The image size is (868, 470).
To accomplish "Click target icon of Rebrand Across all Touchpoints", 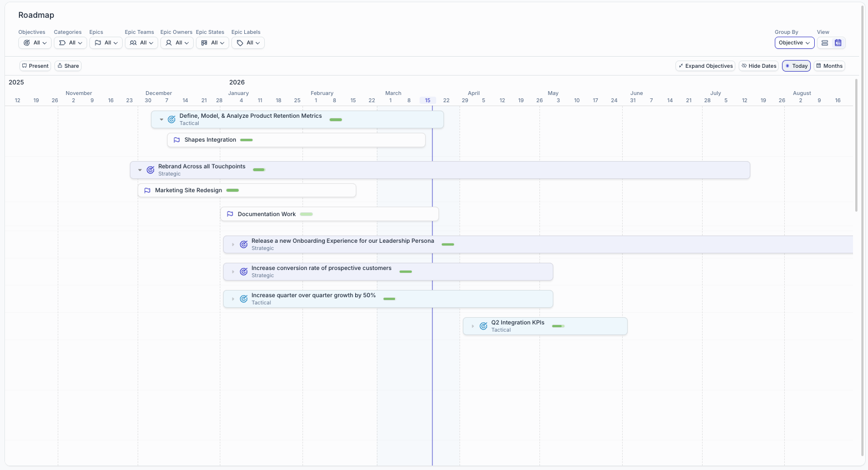I will (150, 170).
